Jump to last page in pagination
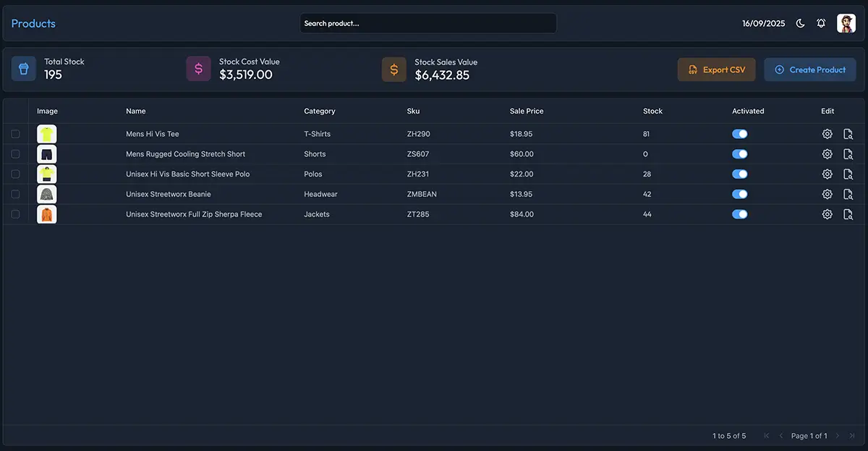868x451 pixels. point(852,436)
